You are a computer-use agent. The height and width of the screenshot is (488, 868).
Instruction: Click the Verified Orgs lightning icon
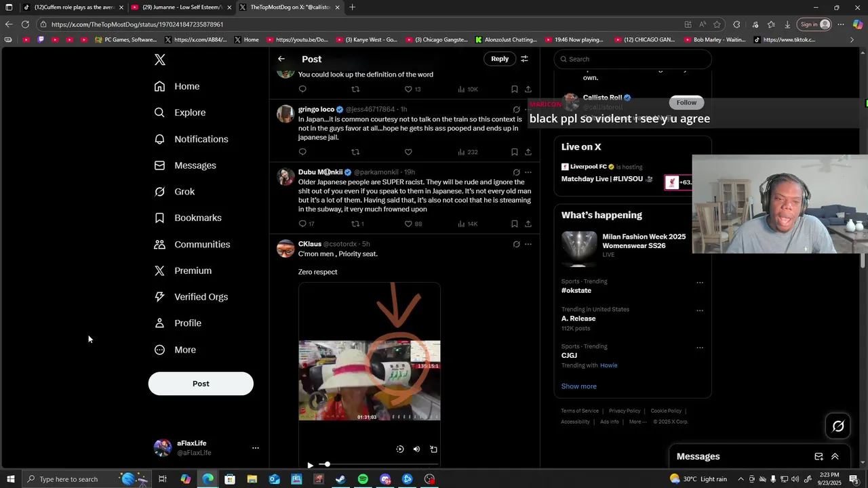(159, 297)
